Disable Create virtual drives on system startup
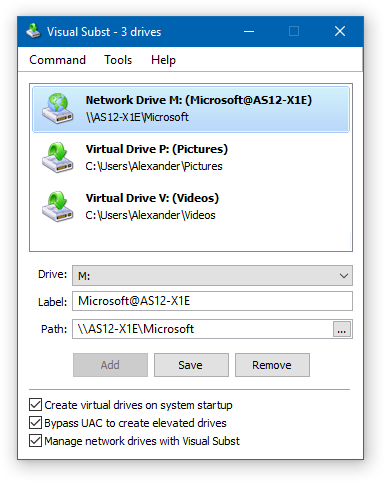384x482 pixels. click(x=35, y=405)
